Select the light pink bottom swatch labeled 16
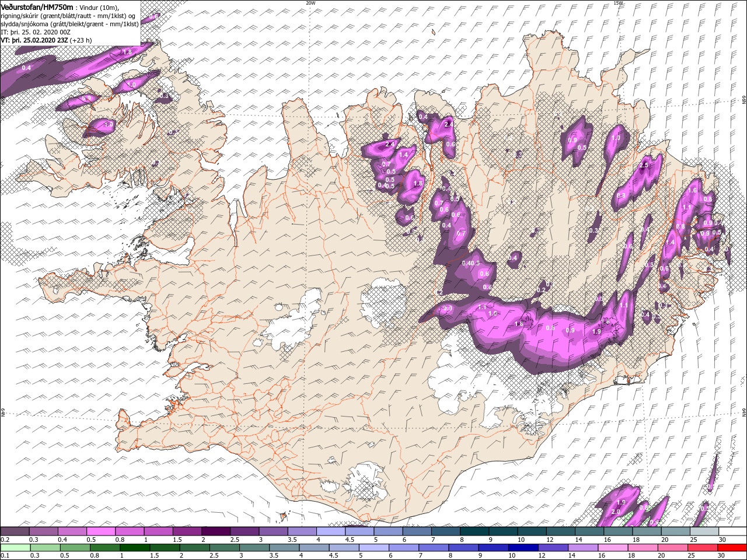The height and width of the screenshot is (560, 747). 613,548
